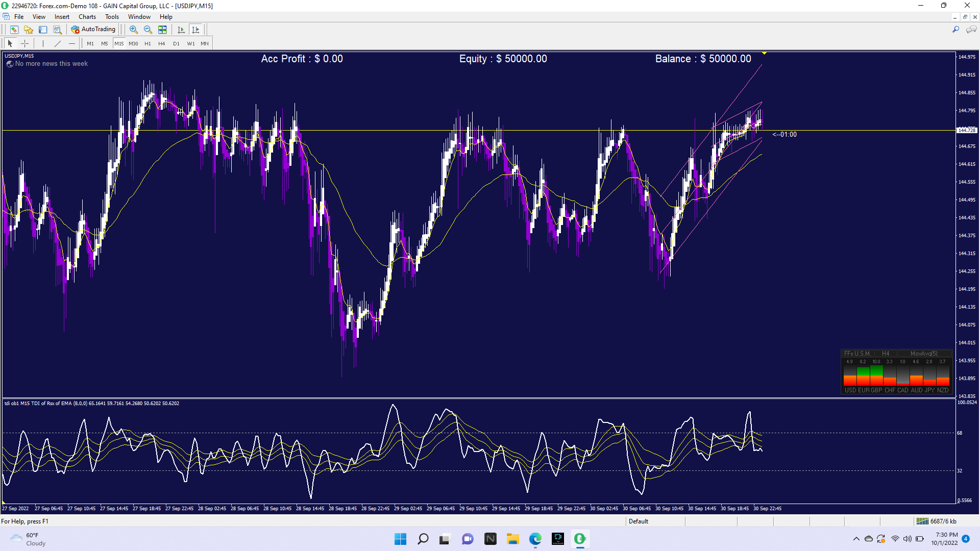This screenshot has width=980, height=551.
Task: Select the crosshair tool
Action: click(24, 43)
